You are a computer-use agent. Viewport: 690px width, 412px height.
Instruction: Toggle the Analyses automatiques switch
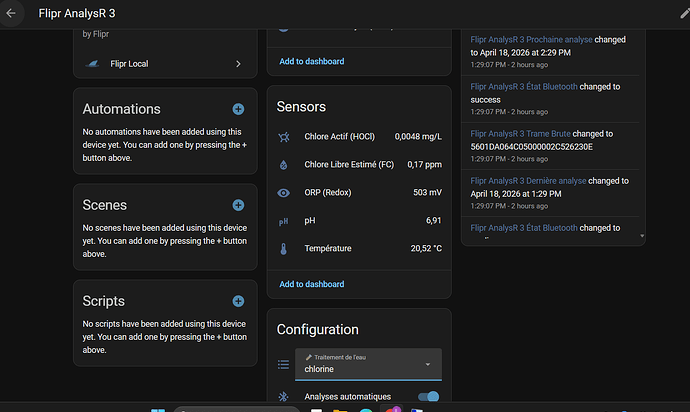pyautogui.click(x=428, y=397)
